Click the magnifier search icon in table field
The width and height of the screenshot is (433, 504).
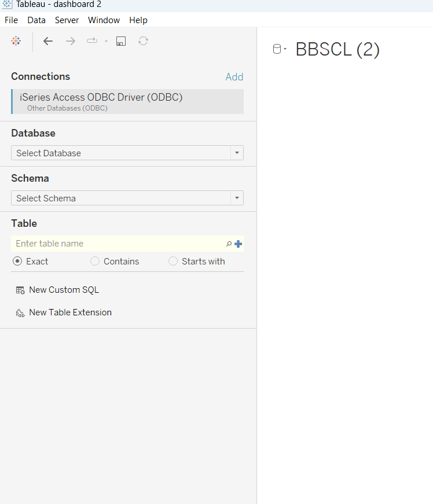pos(229,244)
